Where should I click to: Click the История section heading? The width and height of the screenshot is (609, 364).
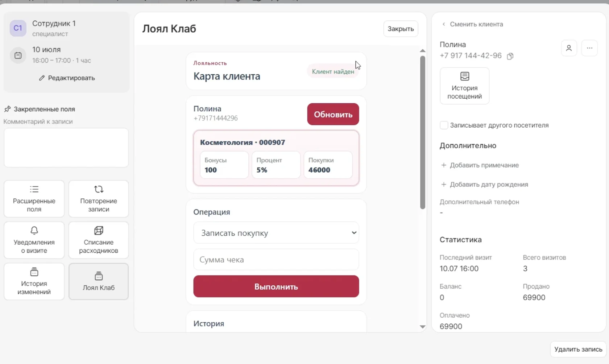(x=209, y=324)
